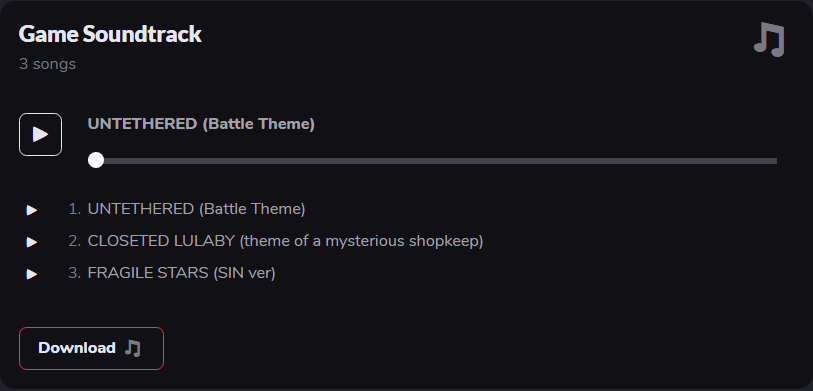Select the FRAGILE STARS (SIN ver) track title

(x=181, y=273)
